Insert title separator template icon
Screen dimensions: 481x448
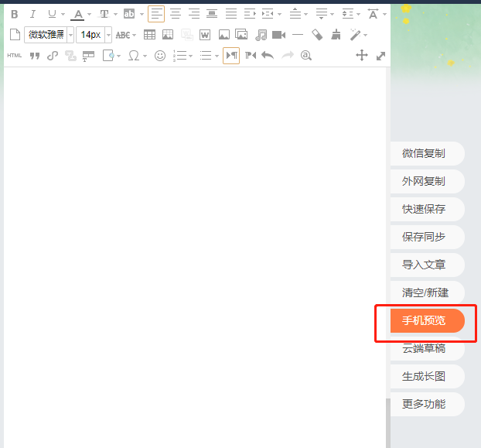(88, 56)
